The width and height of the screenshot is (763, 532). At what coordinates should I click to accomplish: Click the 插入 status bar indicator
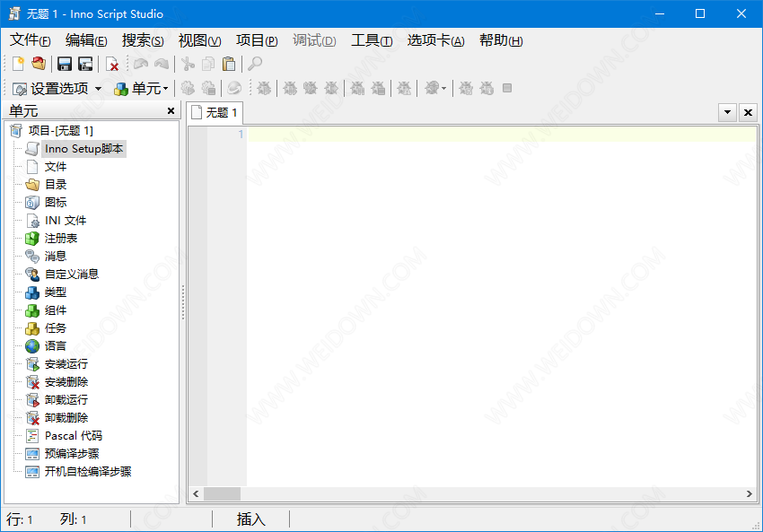click(251, 519)
